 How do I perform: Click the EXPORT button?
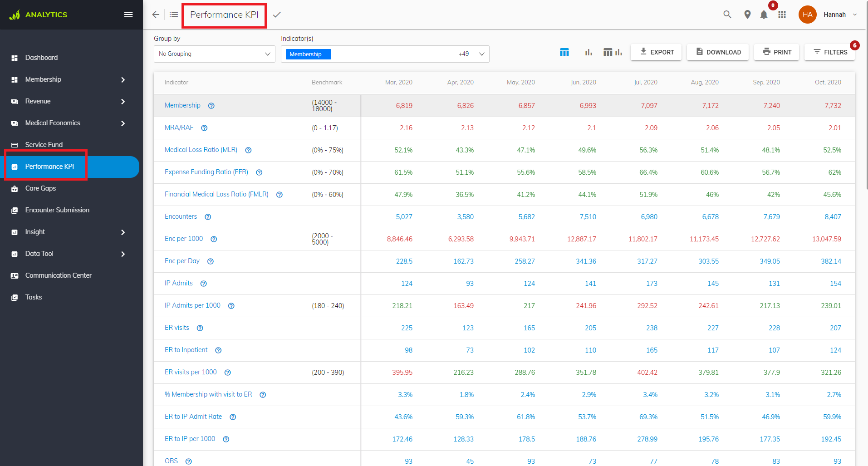coord(656,52)
